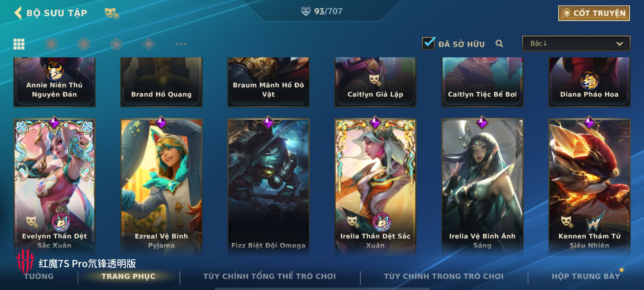Open the Cốt Truyện button

[x=594, y=13]
